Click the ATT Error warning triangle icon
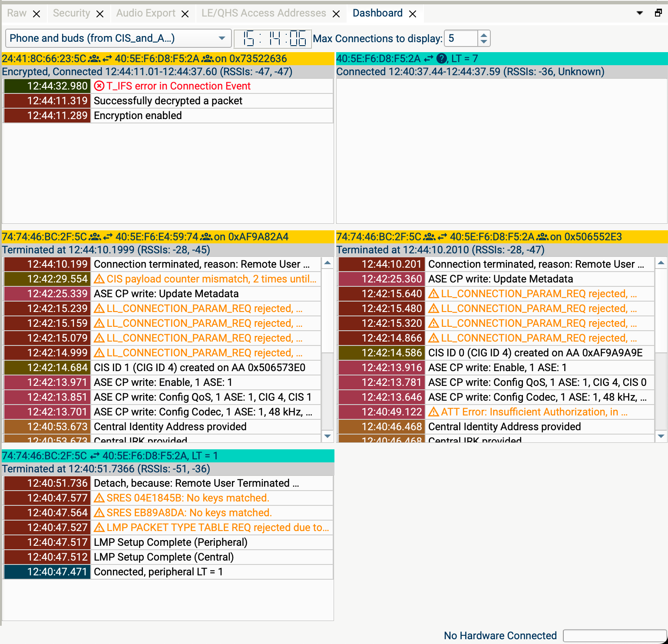 point(433,412)
